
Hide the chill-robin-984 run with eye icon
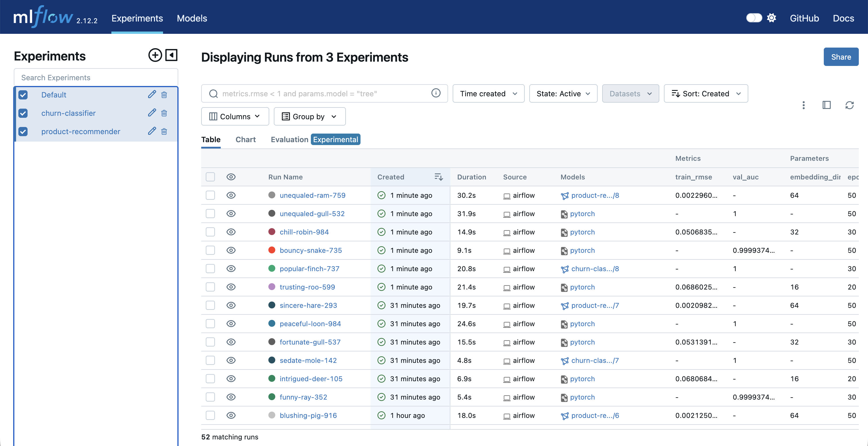point(231,232)
